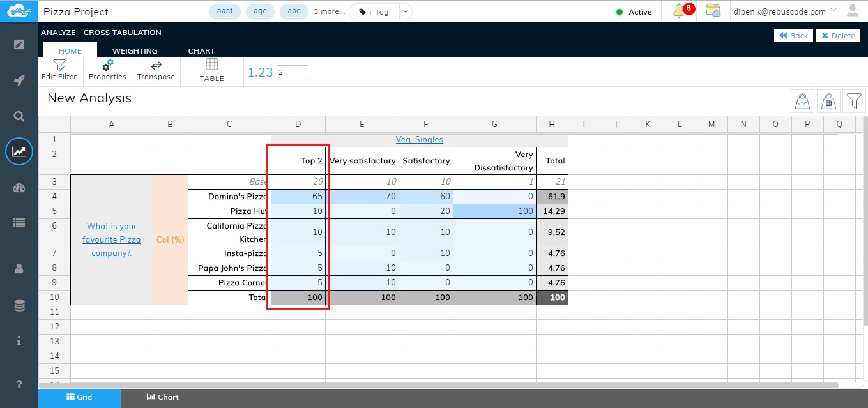Click the cloud logo icon
This screenshot has height=408, width=868.
(x=19, y=11)
